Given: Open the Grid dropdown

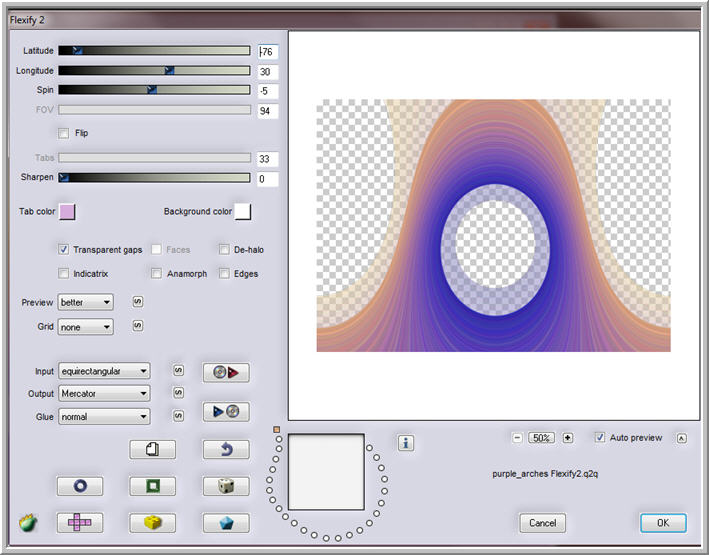Looking at the screenshot, I should 85,327.
